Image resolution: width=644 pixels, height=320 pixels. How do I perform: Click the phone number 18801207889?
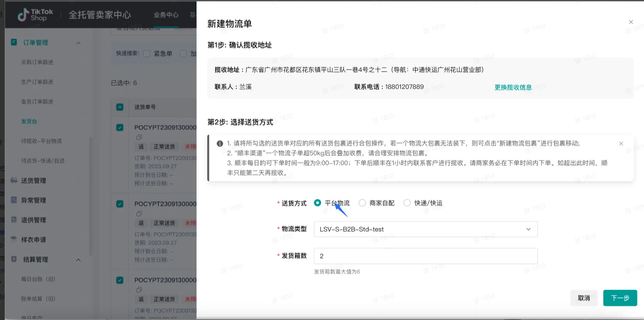tap(404, 87)
